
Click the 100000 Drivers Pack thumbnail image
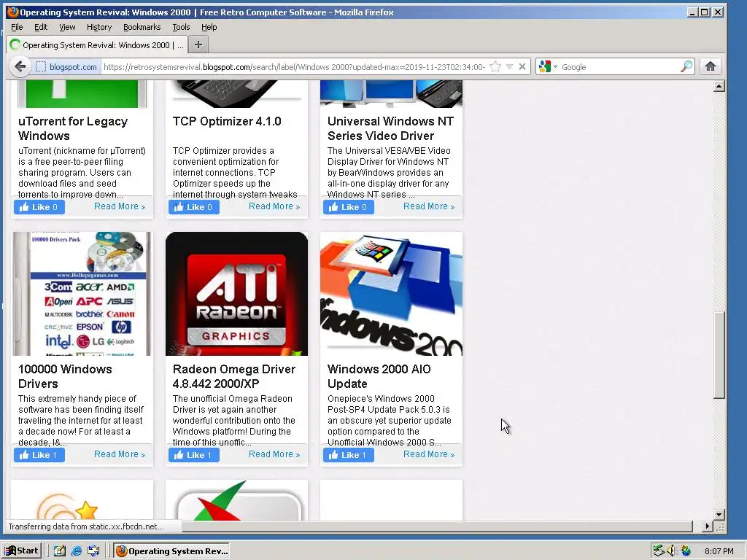(82, 294)
